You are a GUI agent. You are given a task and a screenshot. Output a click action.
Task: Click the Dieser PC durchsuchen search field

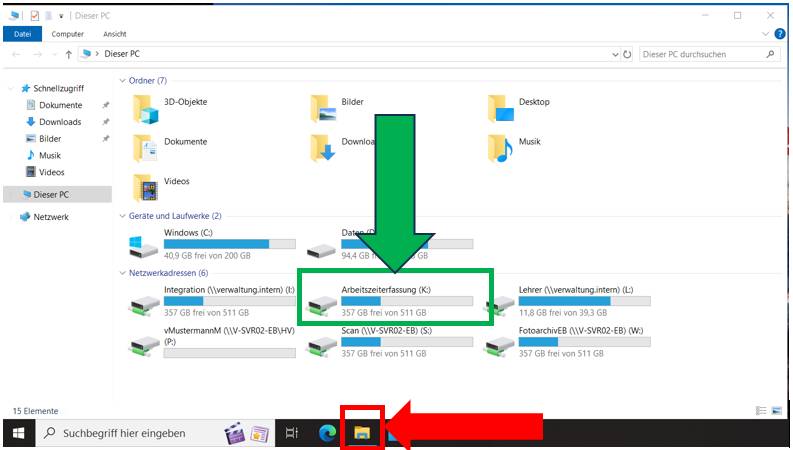pyautogui.click(x=700, y=54)
